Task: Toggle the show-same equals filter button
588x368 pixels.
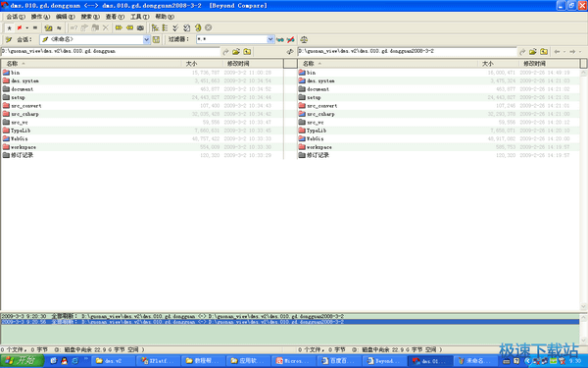Action: coord(35,27)
